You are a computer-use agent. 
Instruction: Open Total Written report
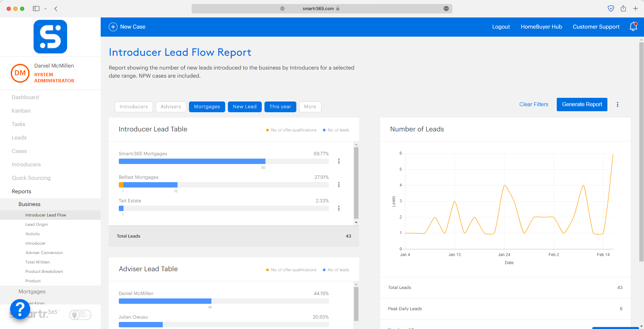(x=38, y=262)
